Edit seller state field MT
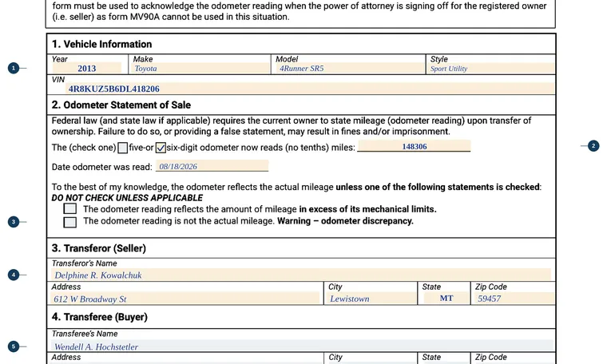 tap(446, 299)
